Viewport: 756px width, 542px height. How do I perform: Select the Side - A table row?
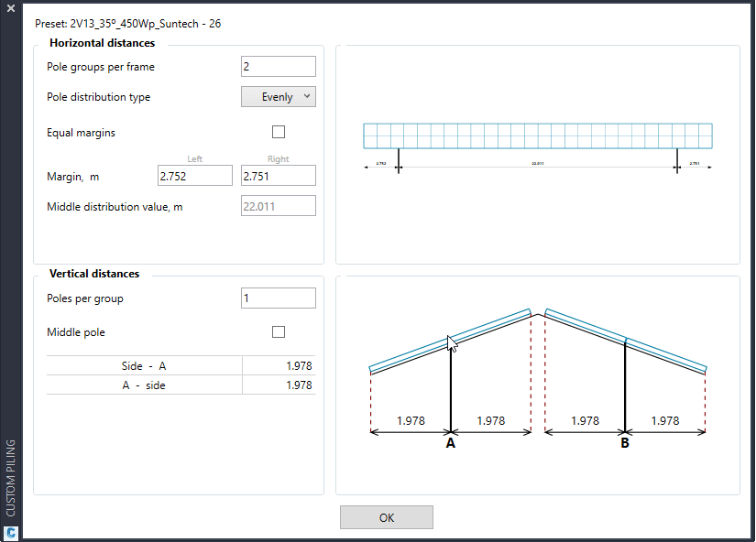180,366
